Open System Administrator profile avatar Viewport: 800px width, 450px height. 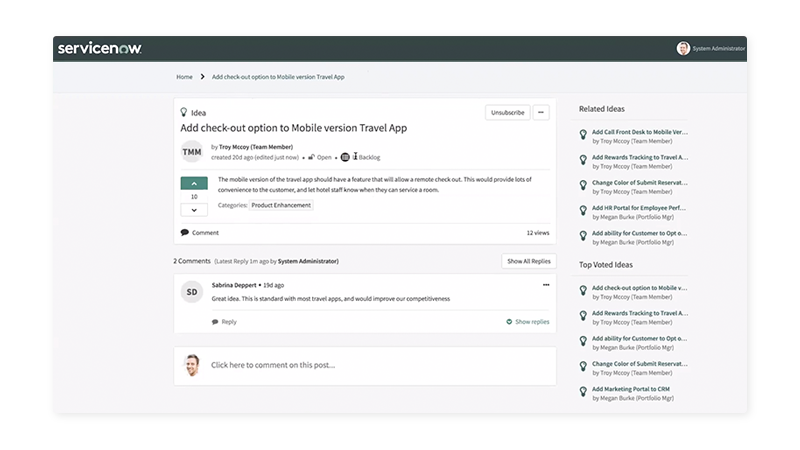click(x=683, y=48)
